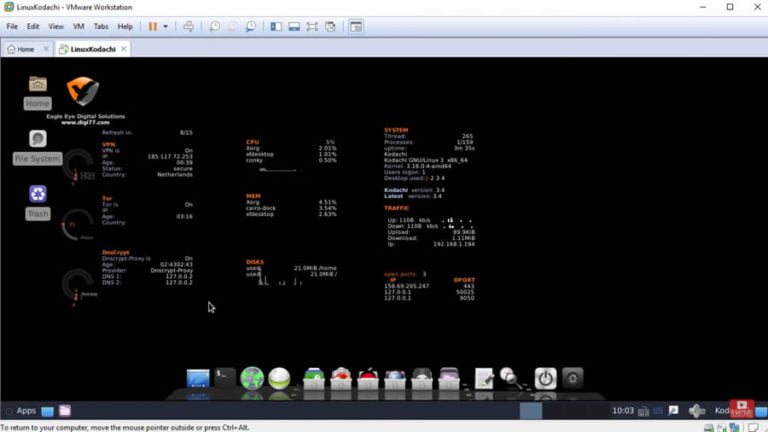
Task: Click the Pause virtual machine button
Action: click(153, 27)
